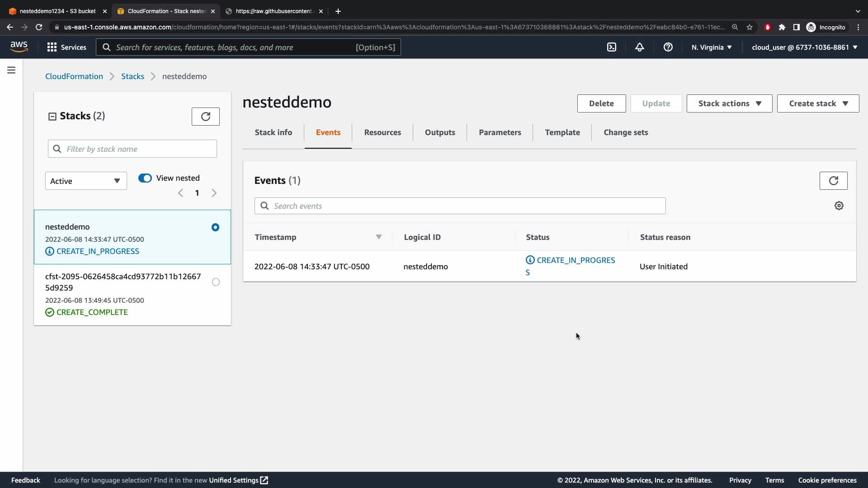868x488 pixels.
Task: Follow the Stacks breadcrumb link
Action: point(132,76)
